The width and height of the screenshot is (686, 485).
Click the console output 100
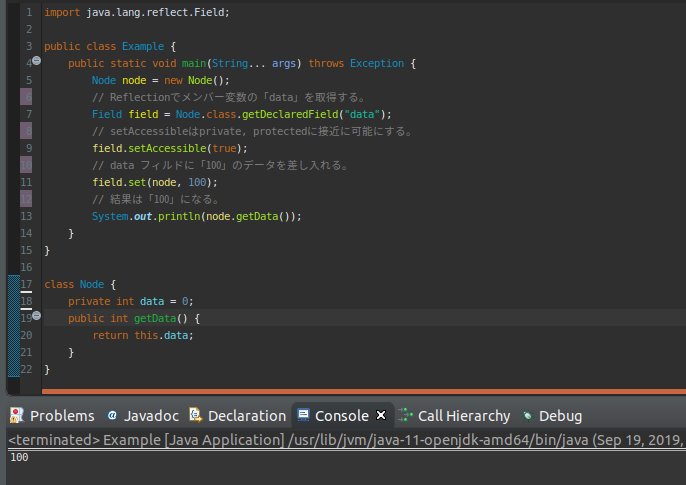(x=19, y=457)
